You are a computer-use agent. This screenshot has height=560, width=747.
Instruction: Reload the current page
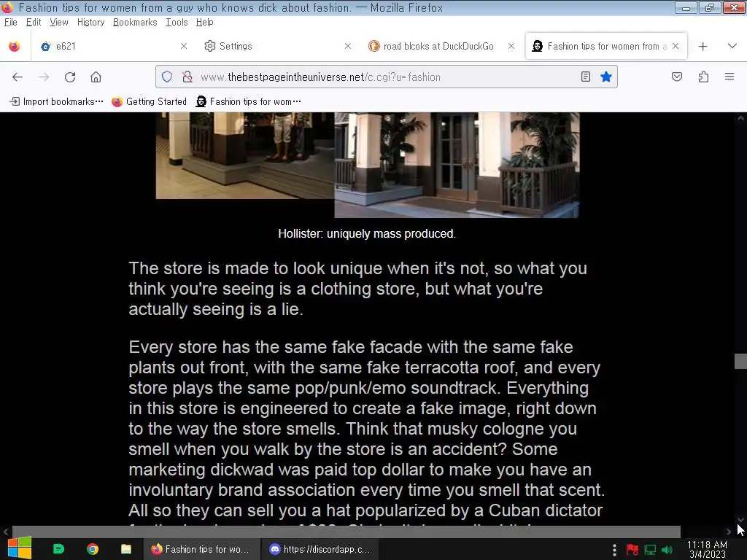pyautogui.click(x=70, y=77)
